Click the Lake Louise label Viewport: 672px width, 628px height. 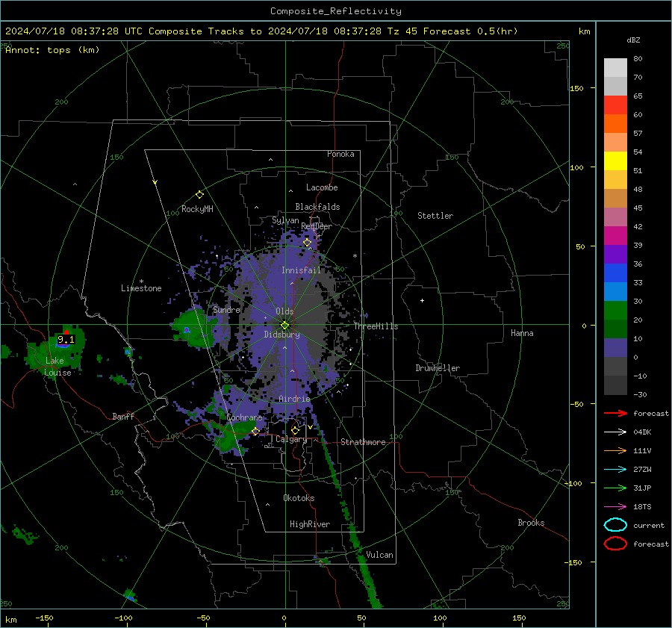click(x=57, y=367)
